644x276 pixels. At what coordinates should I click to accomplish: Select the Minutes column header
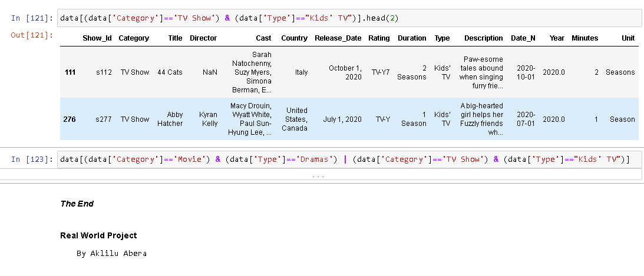coord(584,38)
